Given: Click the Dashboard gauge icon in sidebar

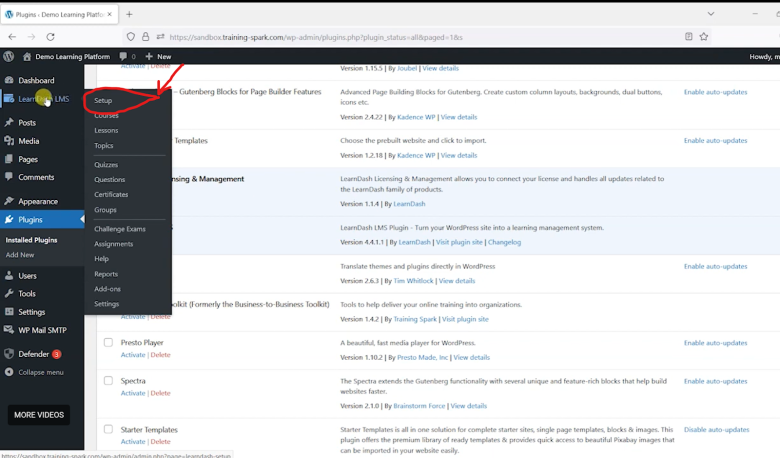Looking at the screenshot, I should [9, 80].
